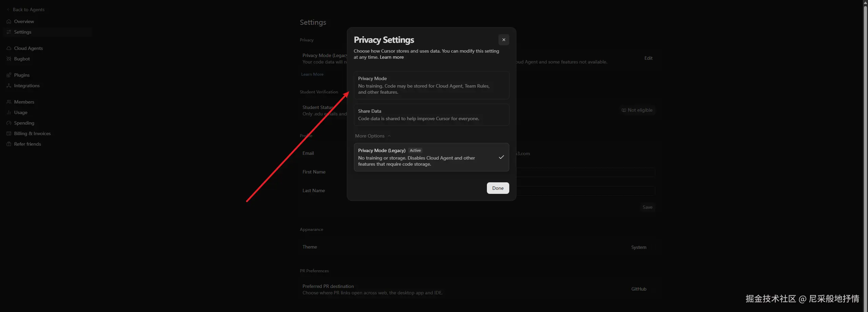
Task: Open the PR destination dropdown showing GitHub
Action: 639,289
